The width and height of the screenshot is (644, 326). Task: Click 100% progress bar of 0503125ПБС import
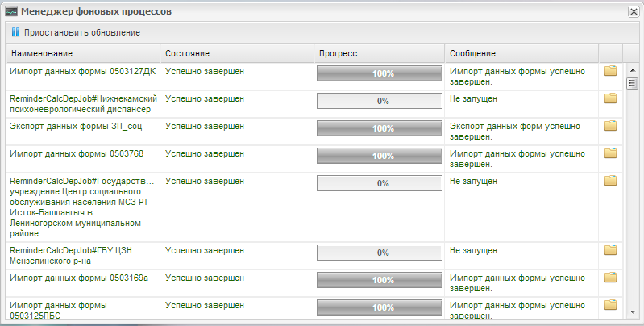pyautogui.click(x=380, y=308)
